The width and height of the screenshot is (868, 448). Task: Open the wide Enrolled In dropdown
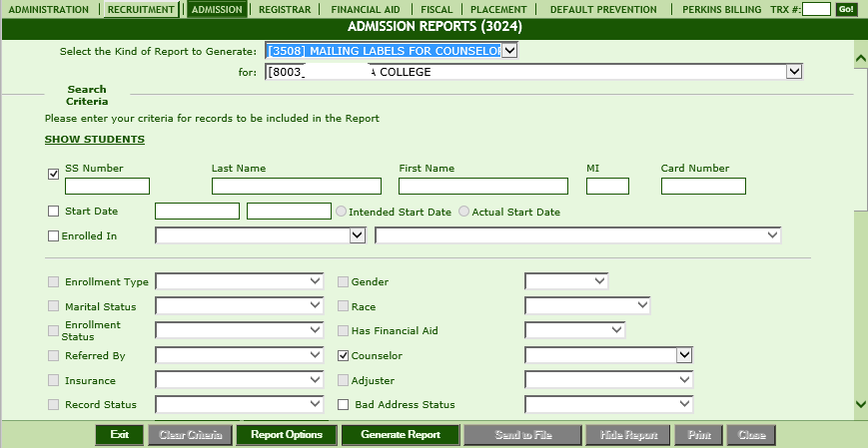pyautogui.click(x=578, y=235)
